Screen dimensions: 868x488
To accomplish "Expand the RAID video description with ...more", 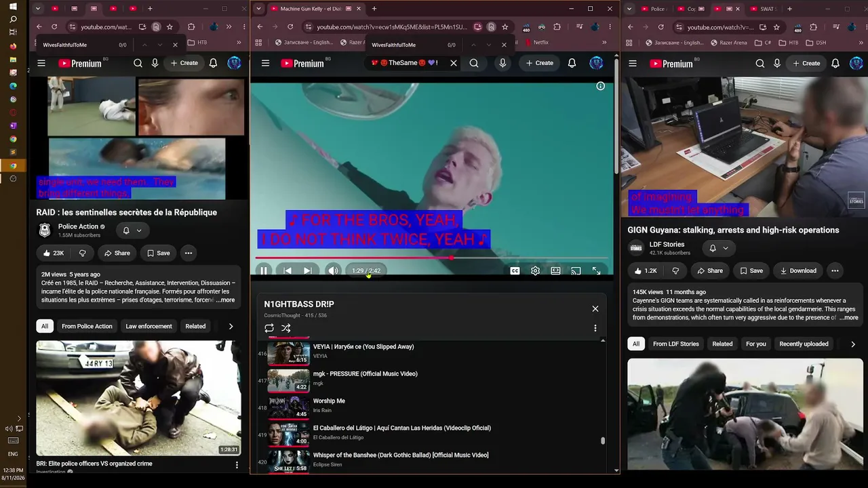I will [225, 300].
